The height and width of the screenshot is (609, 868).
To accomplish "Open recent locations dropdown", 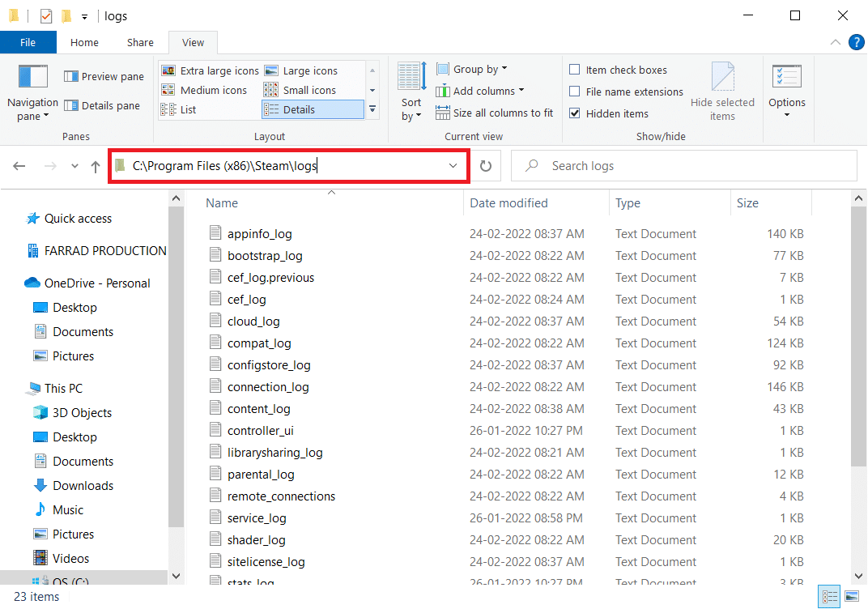I will (x=74, y=166).
